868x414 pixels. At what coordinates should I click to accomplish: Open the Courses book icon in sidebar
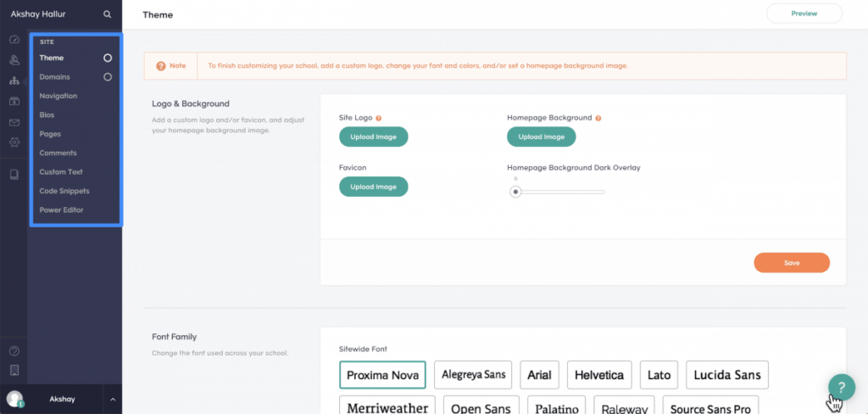(14, 175)
